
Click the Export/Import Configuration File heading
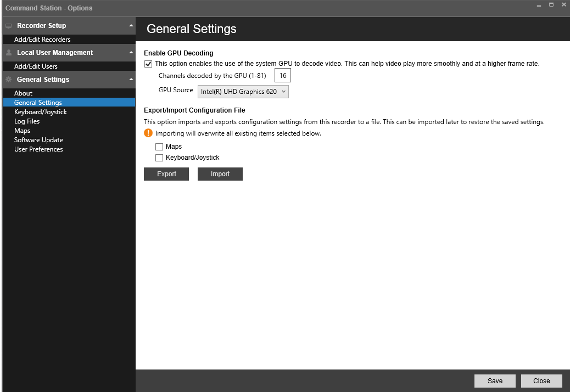194,110
